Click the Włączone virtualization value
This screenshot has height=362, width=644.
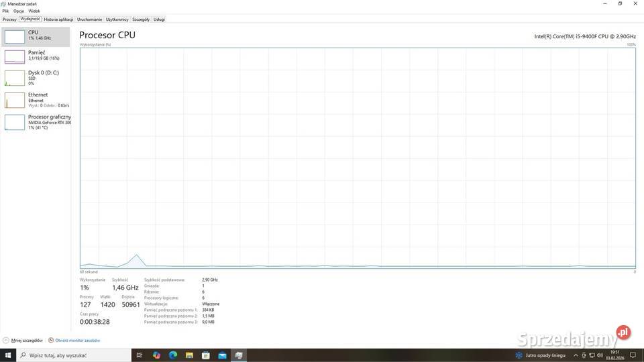point(211,304)
